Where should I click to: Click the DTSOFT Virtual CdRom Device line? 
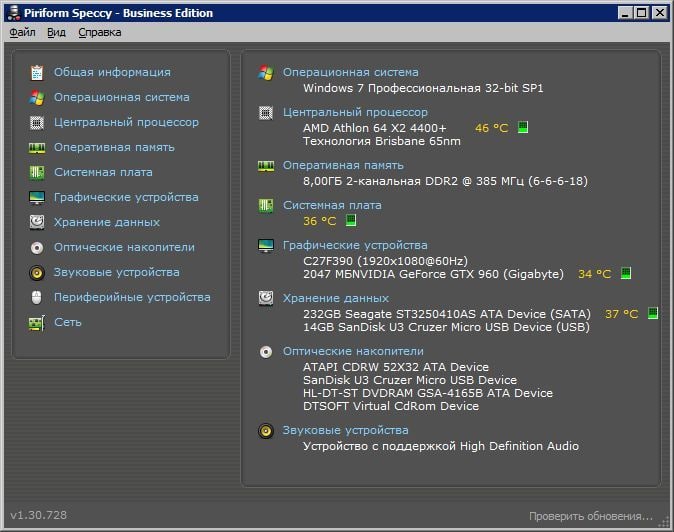tap(391, 406)
